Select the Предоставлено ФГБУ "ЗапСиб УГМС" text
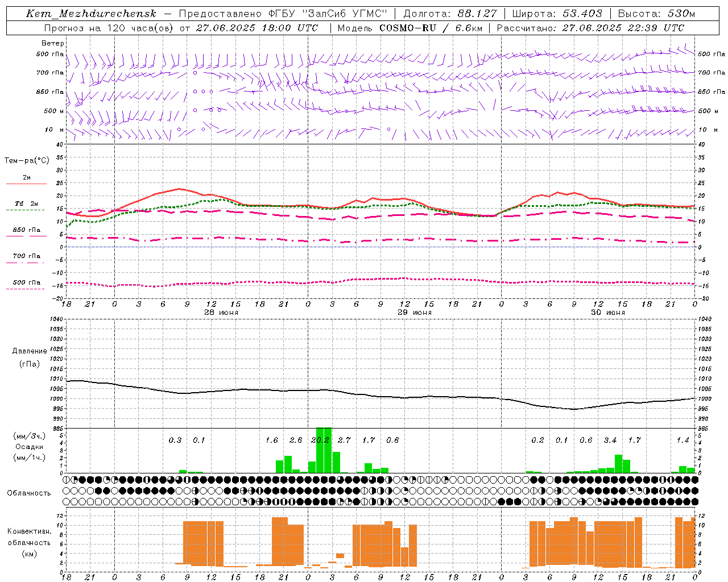The height and width of the screenshot is (582, 728). click(283, 14)
